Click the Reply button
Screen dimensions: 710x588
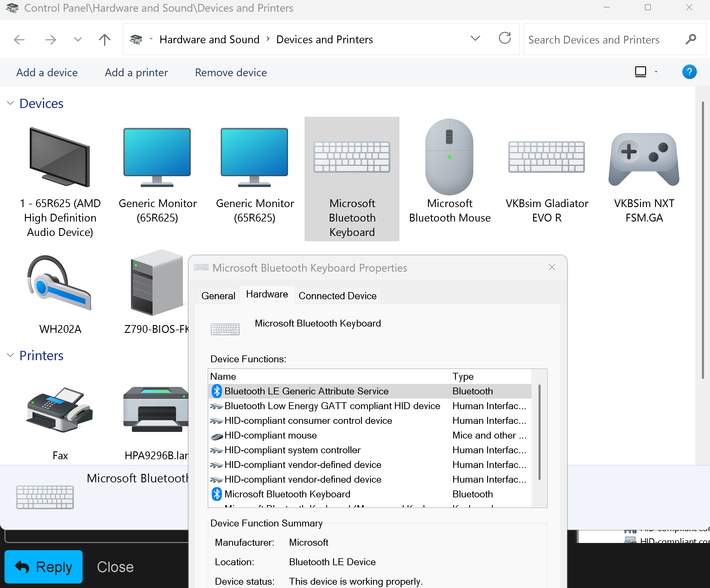point(44,567)
